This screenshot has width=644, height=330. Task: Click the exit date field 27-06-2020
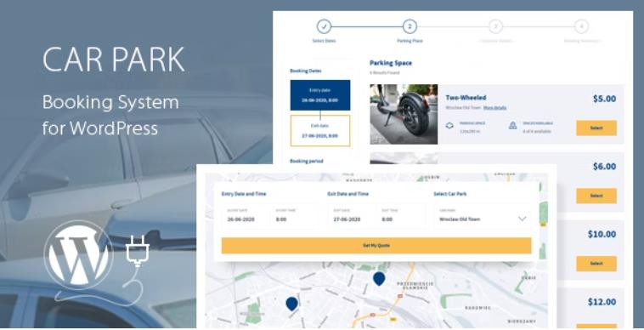(x=352, y=216)
